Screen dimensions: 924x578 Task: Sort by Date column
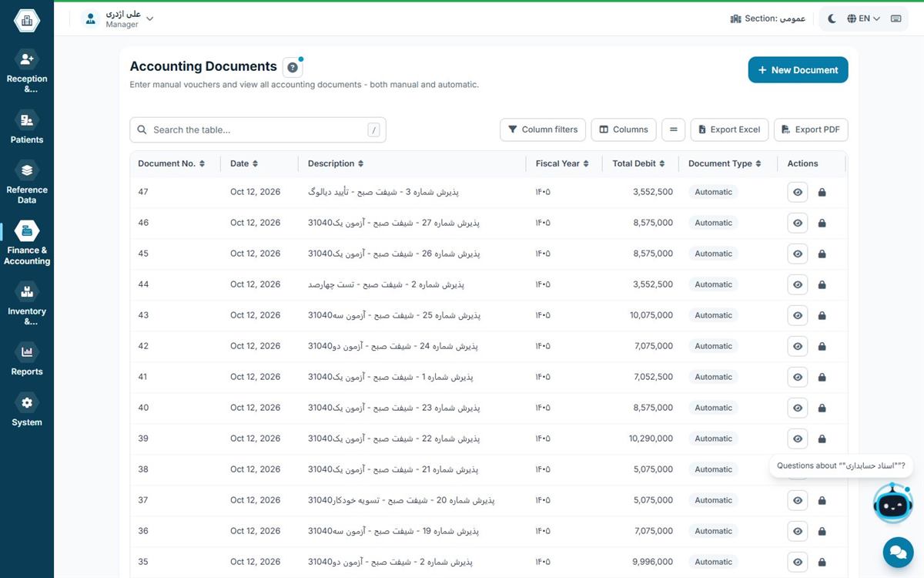[x=244, y=163]
